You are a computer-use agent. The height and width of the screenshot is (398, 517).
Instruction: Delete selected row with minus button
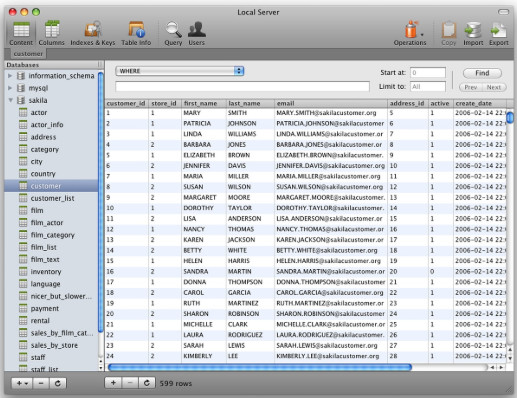pos(130,383)
